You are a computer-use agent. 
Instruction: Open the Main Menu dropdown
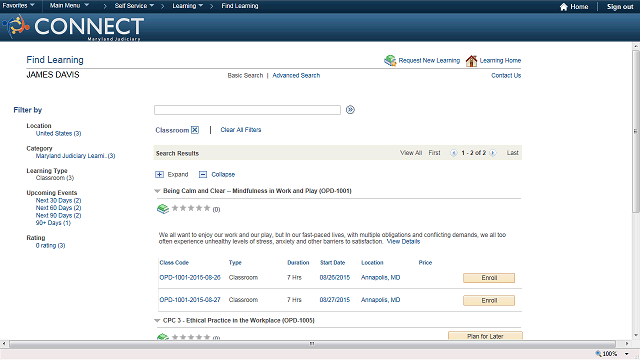(69, 5)
